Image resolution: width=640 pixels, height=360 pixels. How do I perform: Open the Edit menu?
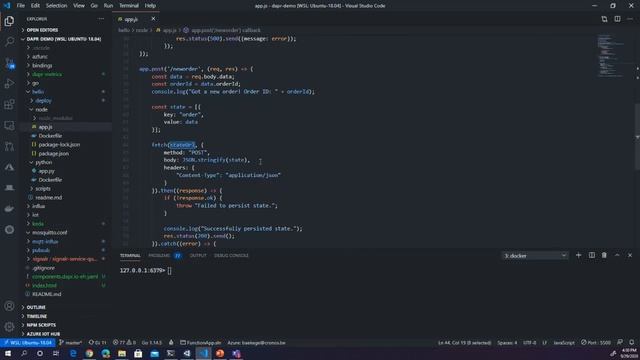[x=35, y=6]
